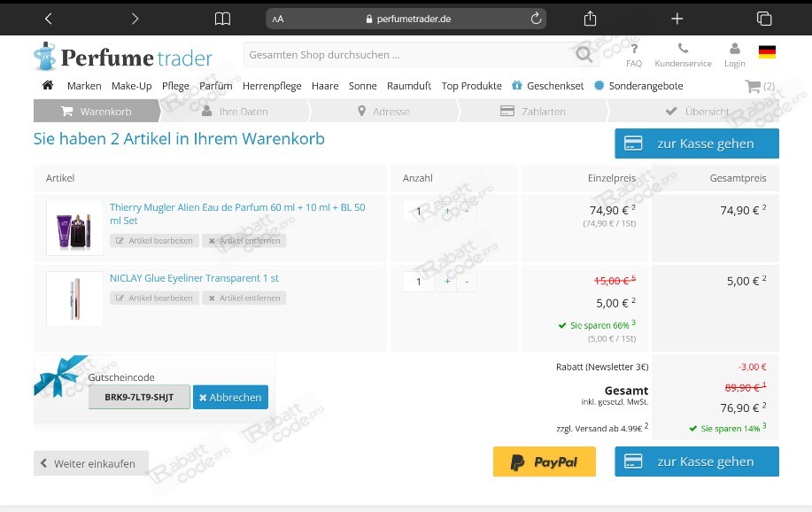Reload the perfumetrader.de page
This screenshot has height=512, width=812.
(x=536, y=19)
